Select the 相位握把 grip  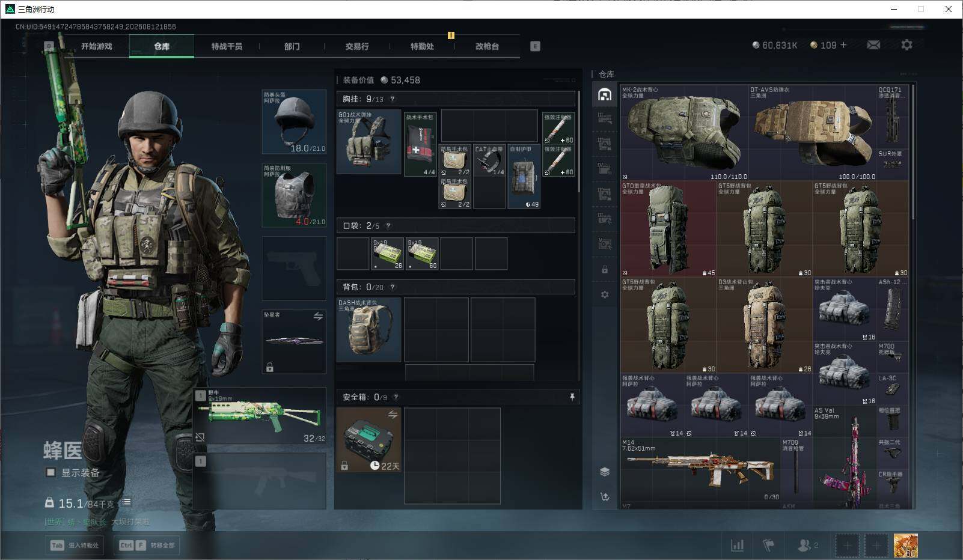[x=893, y=422]
